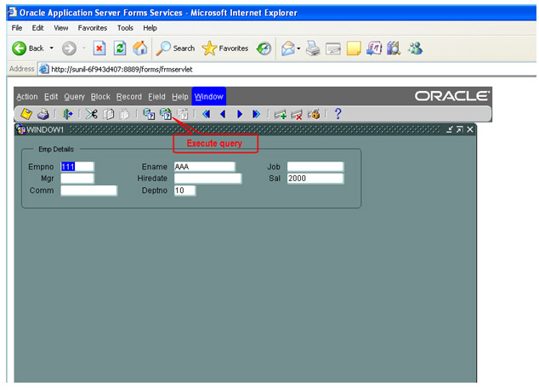Click the Paste clipboard icon
This screenshot has width=539, height=392.
124,114
